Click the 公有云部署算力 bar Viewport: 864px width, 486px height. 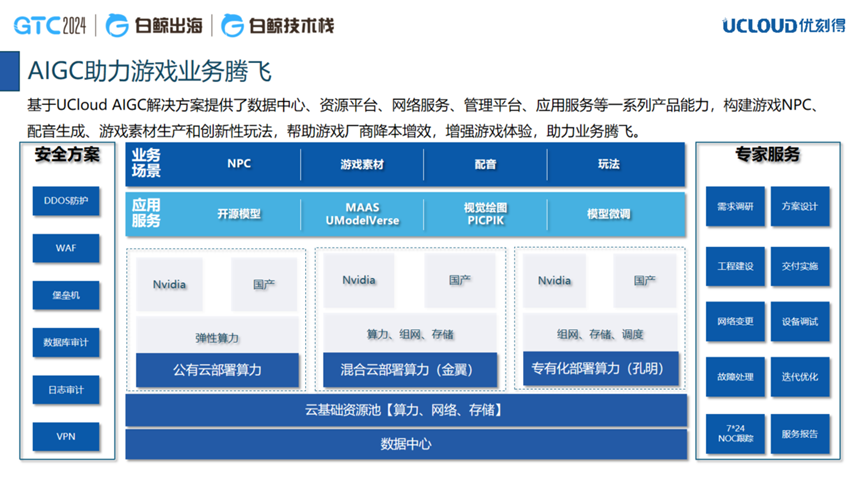(x=217, y=369)
